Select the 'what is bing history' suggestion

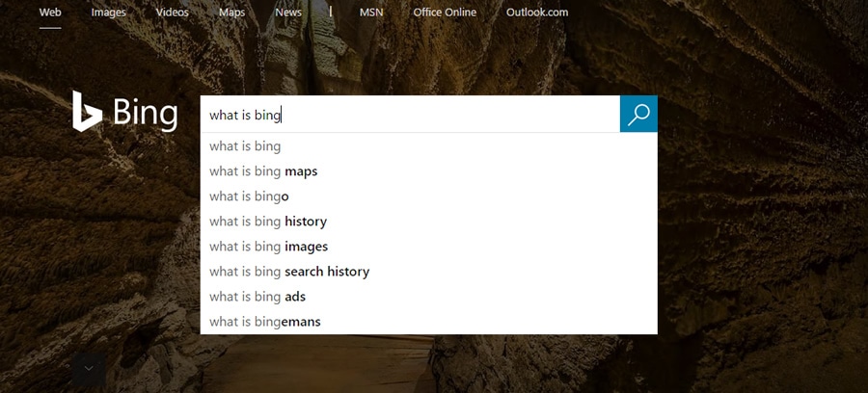point(268,222)
